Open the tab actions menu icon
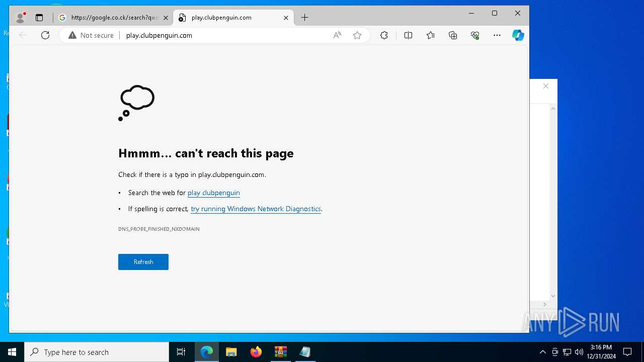Screen dimensions: 644x362 pos(39,18)
